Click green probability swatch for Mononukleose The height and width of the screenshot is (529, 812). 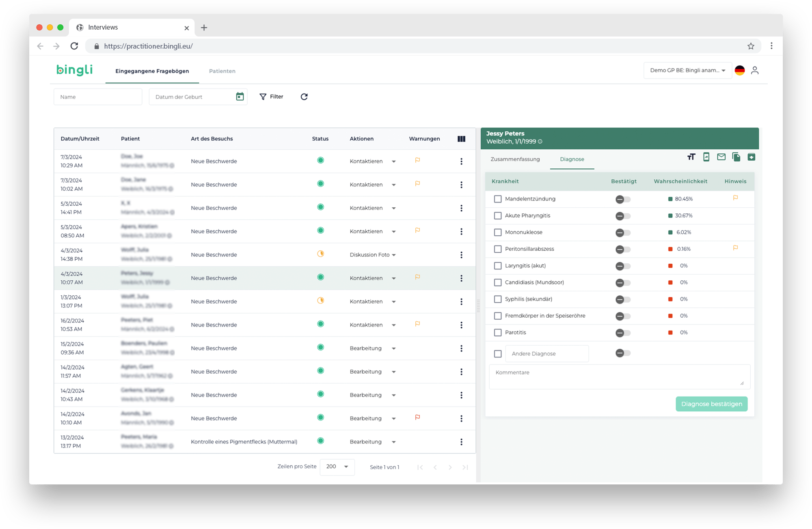[x=670, y=232]
